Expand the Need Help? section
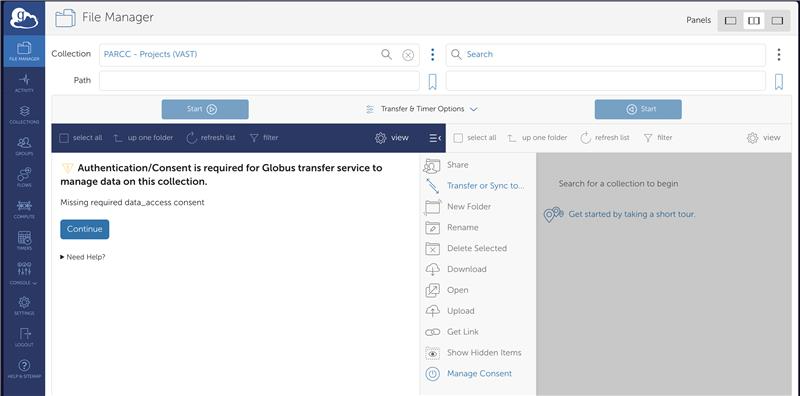800x396 pixels. pos(83,257)
